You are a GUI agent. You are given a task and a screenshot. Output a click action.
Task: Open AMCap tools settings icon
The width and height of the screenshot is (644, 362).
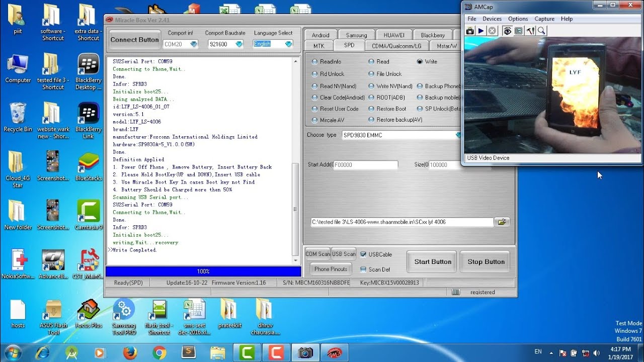[530, 31]
